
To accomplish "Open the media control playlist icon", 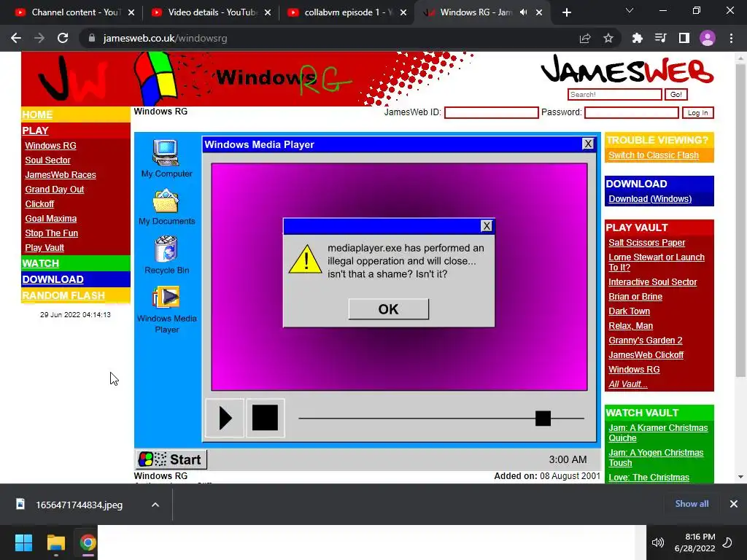I will (x=660, y=38).
